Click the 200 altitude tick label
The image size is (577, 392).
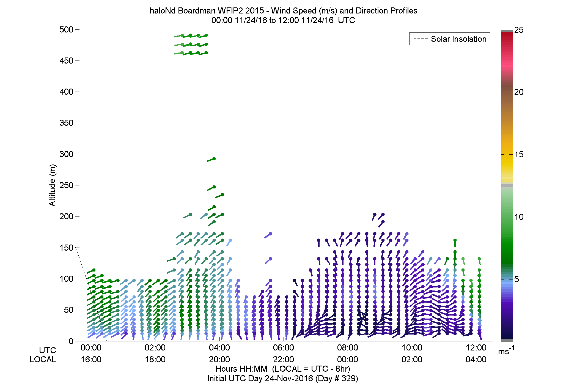coord(66,216)
